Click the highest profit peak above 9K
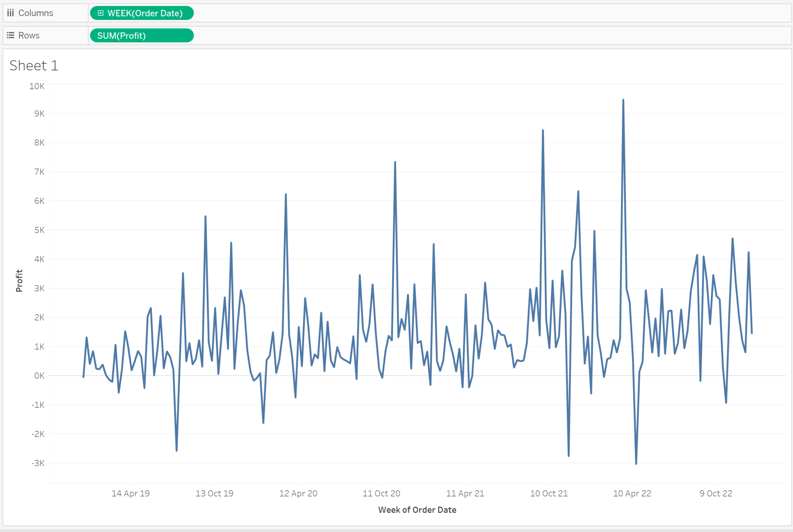The image size is (793, 532). coord(623,100)
